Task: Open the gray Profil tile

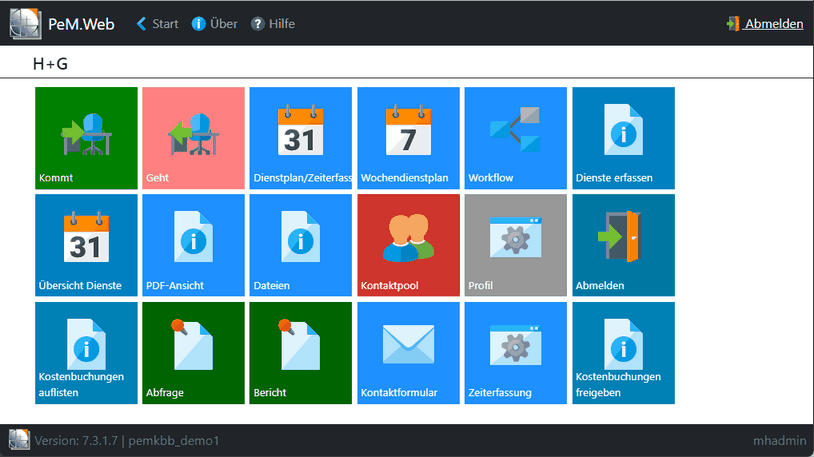Action: point(515,245)
